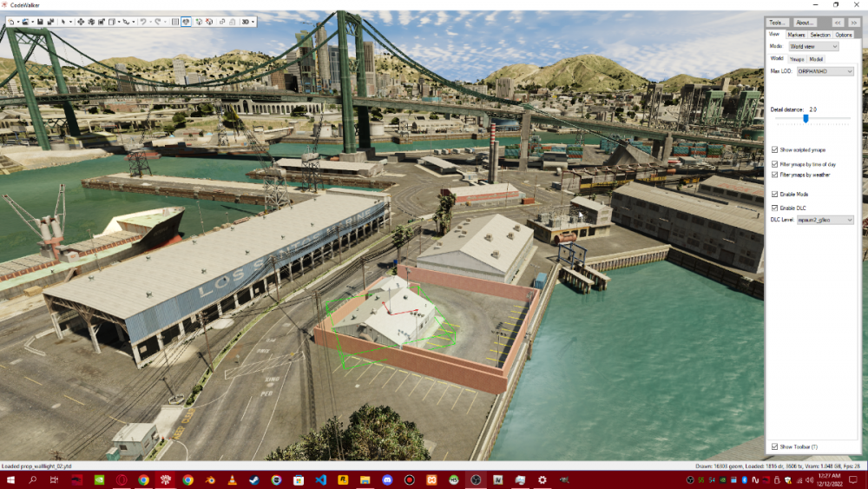
Task: Uncheck Show scripted ymaps
Action: pyautogui.click(x=775, y=150)
